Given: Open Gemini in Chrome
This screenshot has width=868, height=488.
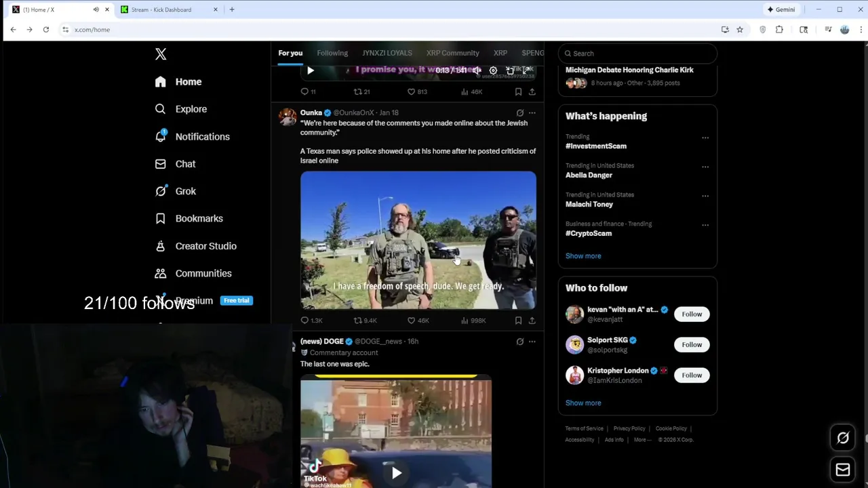Looking at the screenshot, I should coord(781,9).
